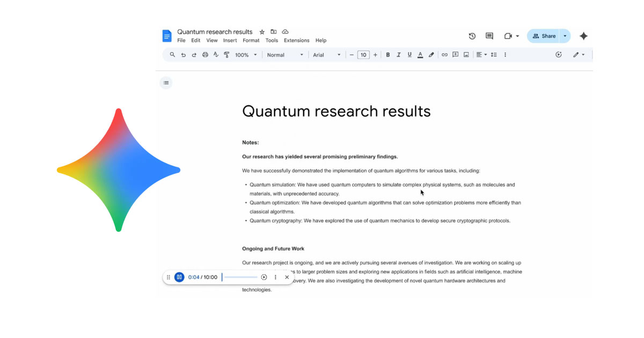
Task: Show document outline from left sidebar icon
Action: pyautogui.click(x=166, y=83)
